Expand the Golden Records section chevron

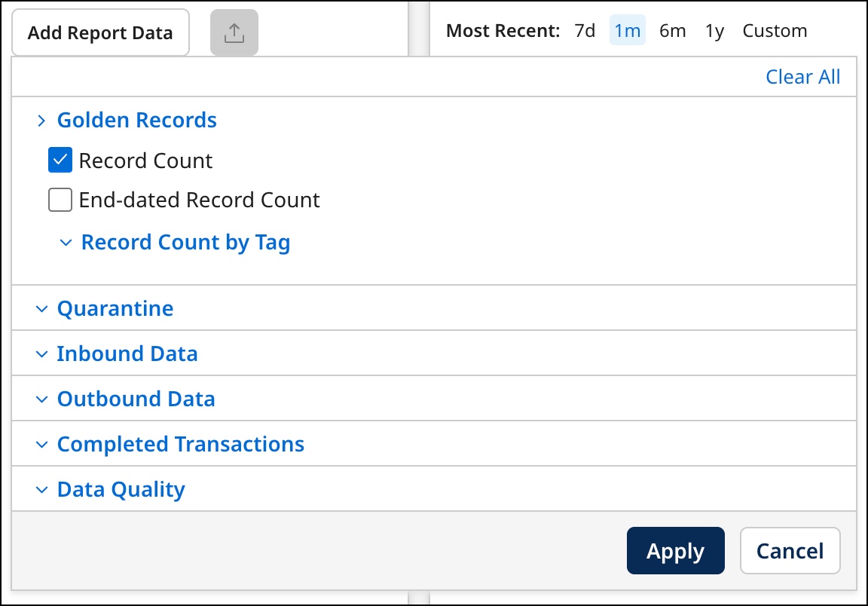pos(42,119)
